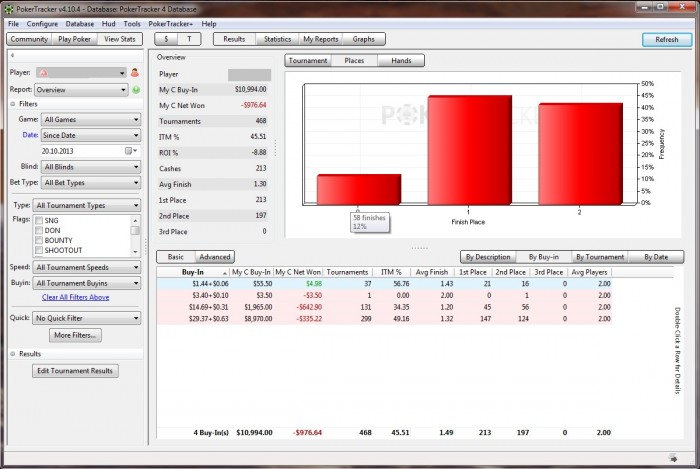Switch to the Advanced table view
The height and width of the screenshot is (469, 700).
(x=215, y=257)
